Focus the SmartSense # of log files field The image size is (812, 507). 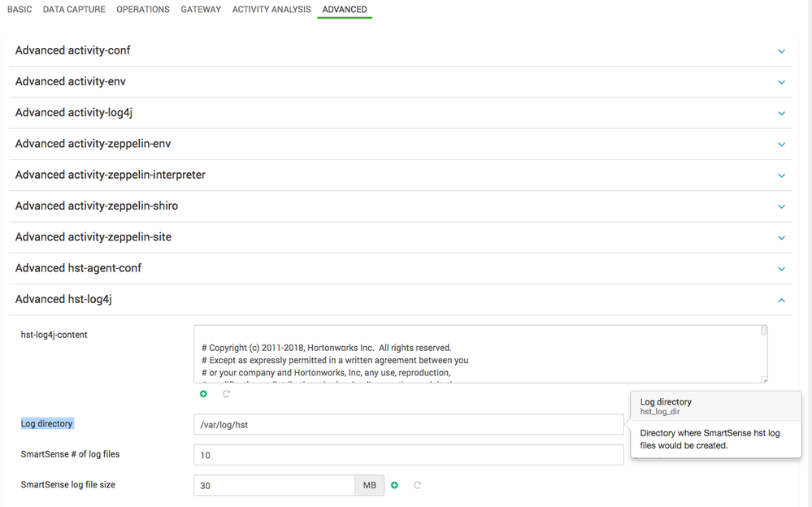408,455
